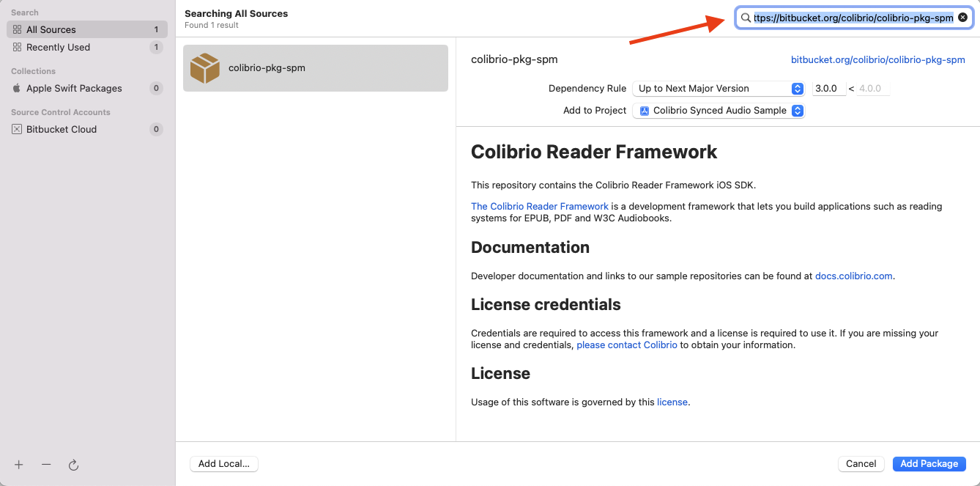Click the plus icon to add source
This screenshot has height=486, width=980.
click(19, 465)
